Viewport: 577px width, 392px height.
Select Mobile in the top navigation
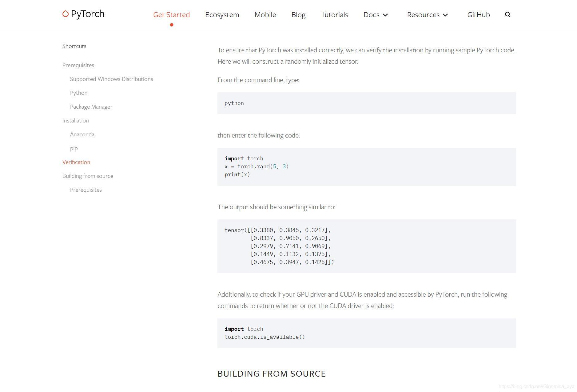(x=265, y=15)
